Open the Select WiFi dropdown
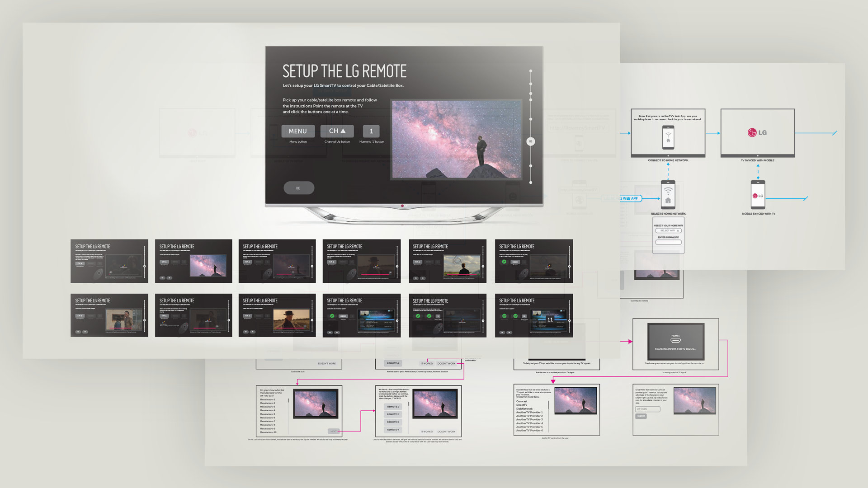This screenshot has height=488, width=868. coord(669,230)
